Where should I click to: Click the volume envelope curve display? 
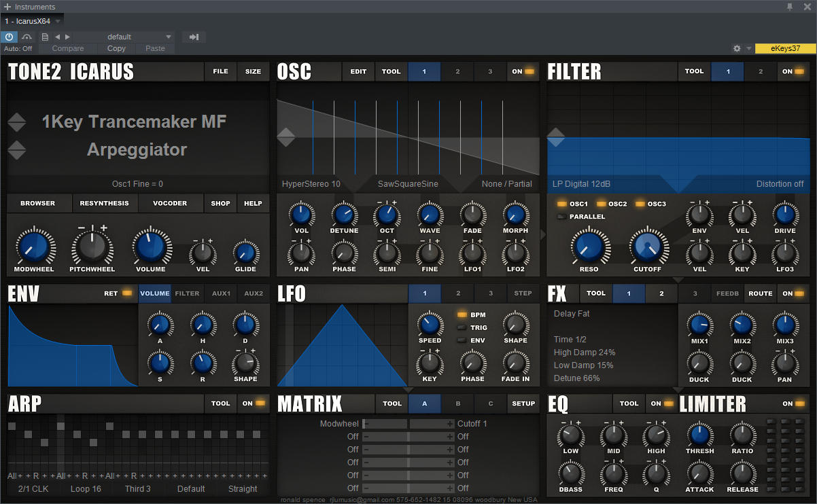(x=73, y=345)
